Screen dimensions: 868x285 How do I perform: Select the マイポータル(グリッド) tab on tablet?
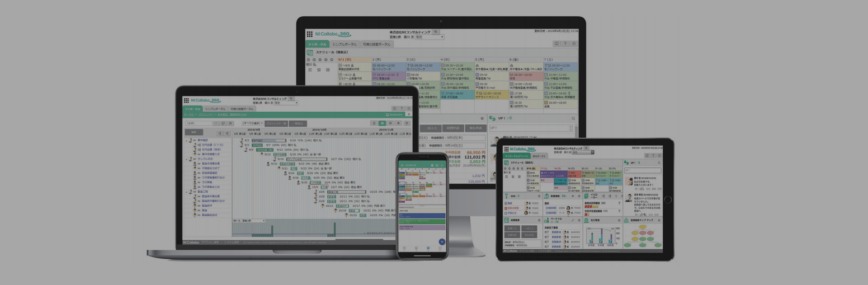click(517, 156)
